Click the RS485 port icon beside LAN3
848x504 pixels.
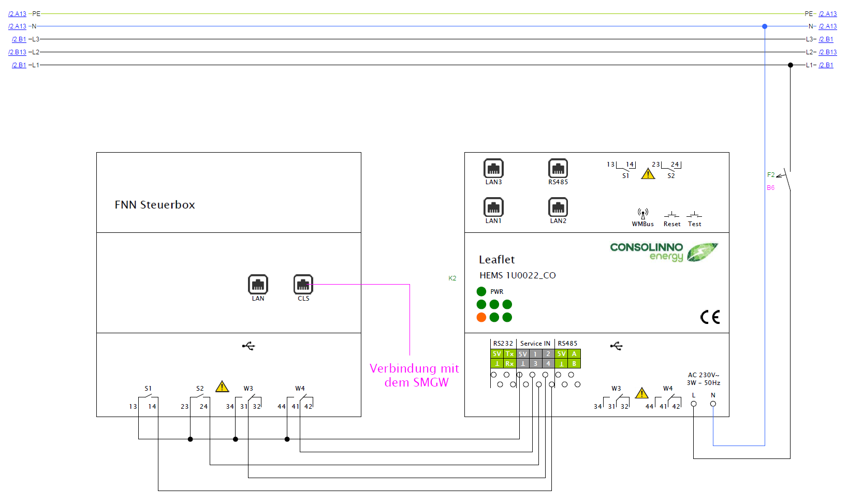[x=558, y=169]
